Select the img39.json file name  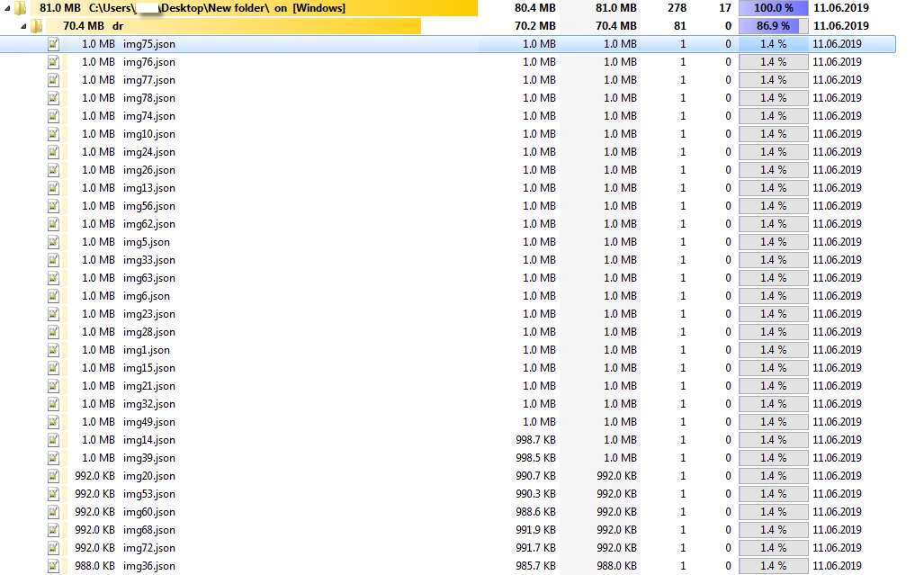pyautogui.click(x=149, y=458)
